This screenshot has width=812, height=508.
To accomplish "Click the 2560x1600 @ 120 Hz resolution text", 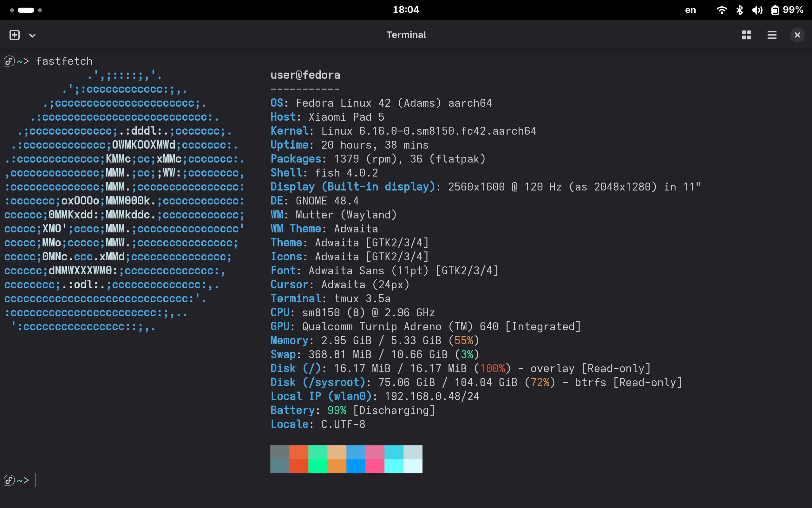I will 505,187.
